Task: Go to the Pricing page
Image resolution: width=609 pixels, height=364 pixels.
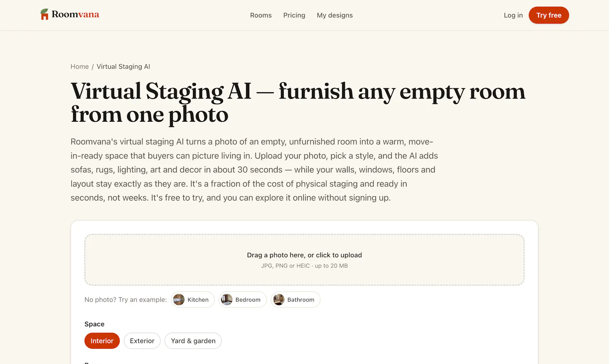Action: pyautogui.click(x=294, y=15)
